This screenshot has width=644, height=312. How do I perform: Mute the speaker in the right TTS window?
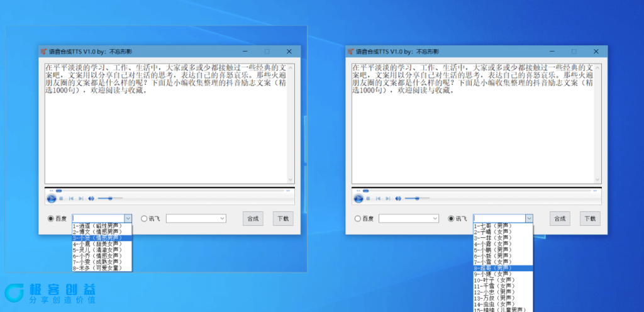point(397,199)
